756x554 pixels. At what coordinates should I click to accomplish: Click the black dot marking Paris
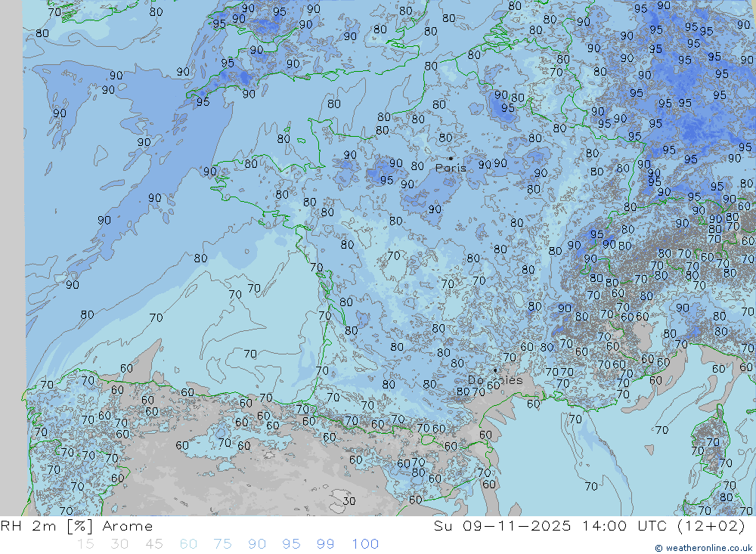pos(451,158)
